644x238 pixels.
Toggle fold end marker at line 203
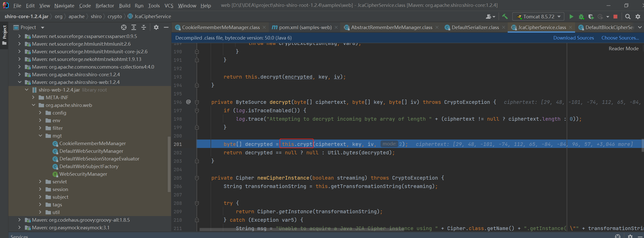tap(197, 161)
